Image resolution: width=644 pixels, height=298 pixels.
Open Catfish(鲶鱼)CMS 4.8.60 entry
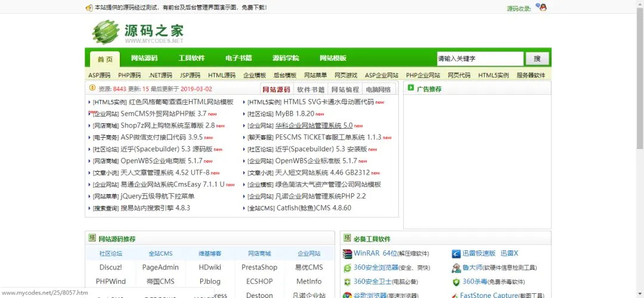(x=314, y=208)
